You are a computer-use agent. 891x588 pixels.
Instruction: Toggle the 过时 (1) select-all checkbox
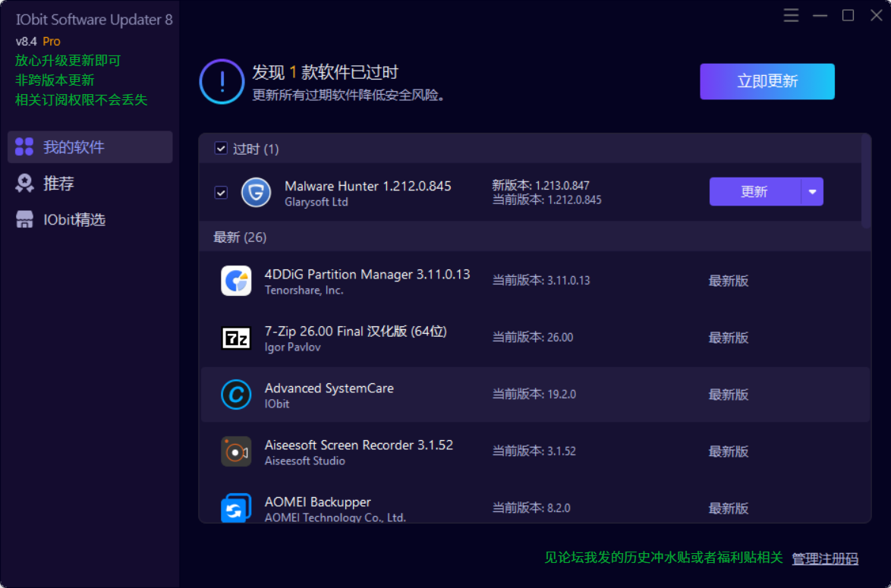221,149
